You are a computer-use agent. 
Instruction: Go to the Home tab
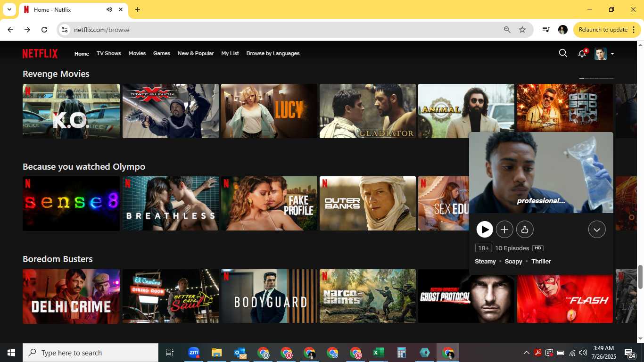point(82,53)
